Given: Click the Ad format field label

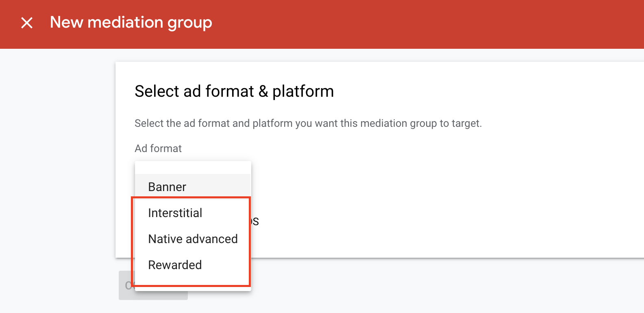Looking at the screenshot, I should [158, 148].
